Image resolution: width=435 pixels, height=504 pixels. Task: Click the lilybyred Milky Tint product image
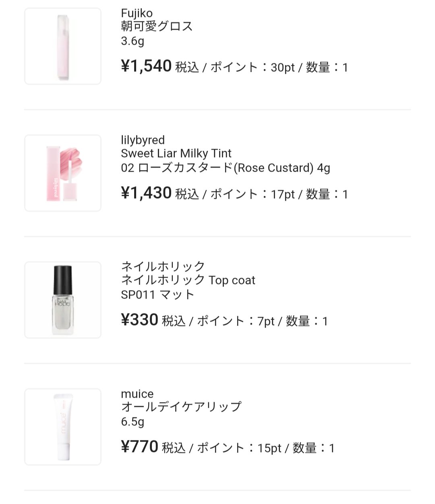[63, 173]
